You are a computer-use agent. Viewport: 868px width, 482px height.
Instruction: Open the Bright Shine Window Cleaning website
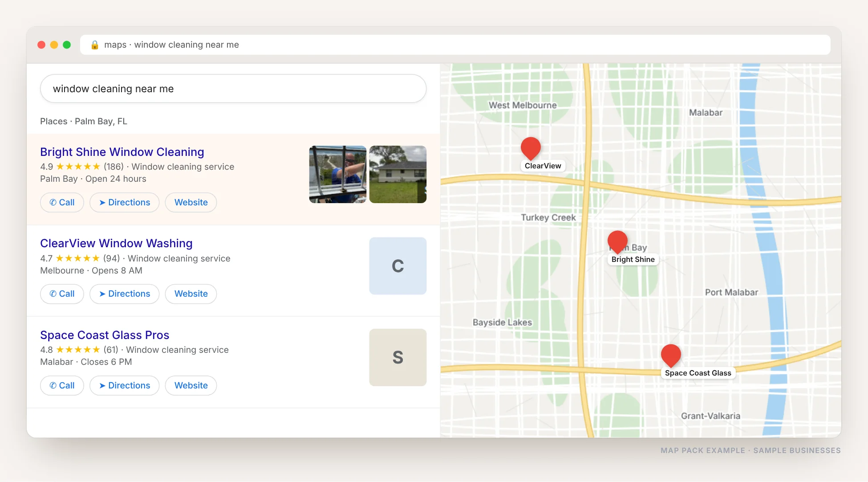coord(191,202)
